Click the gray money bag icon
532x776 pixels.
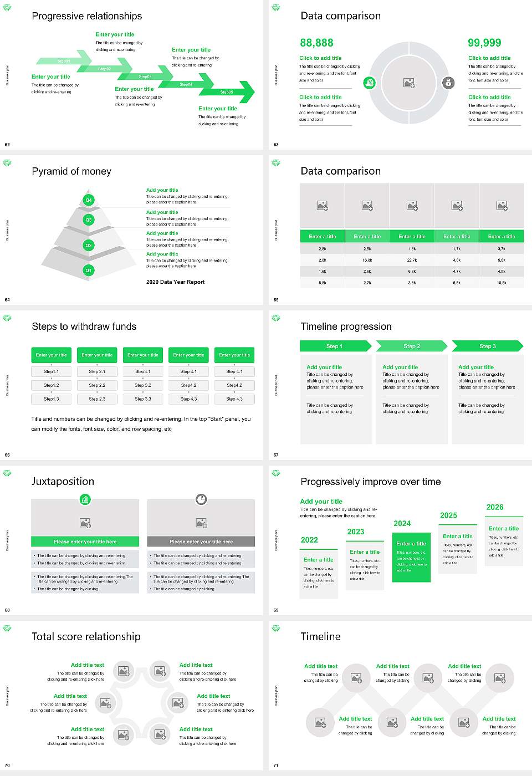[448, 83]
